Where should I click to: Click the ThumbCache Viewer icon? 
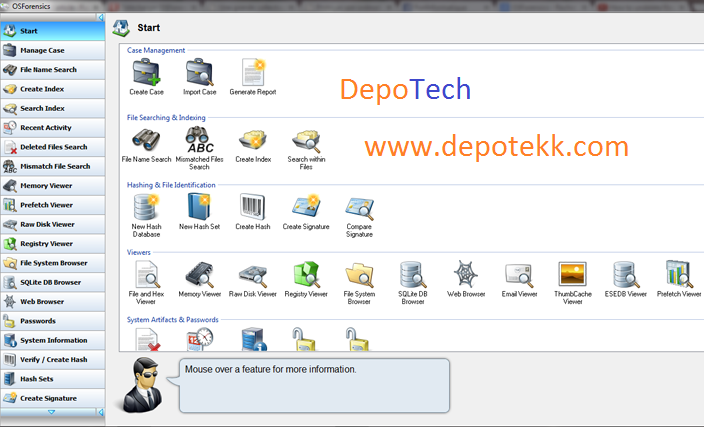click(x=572, y=275)
